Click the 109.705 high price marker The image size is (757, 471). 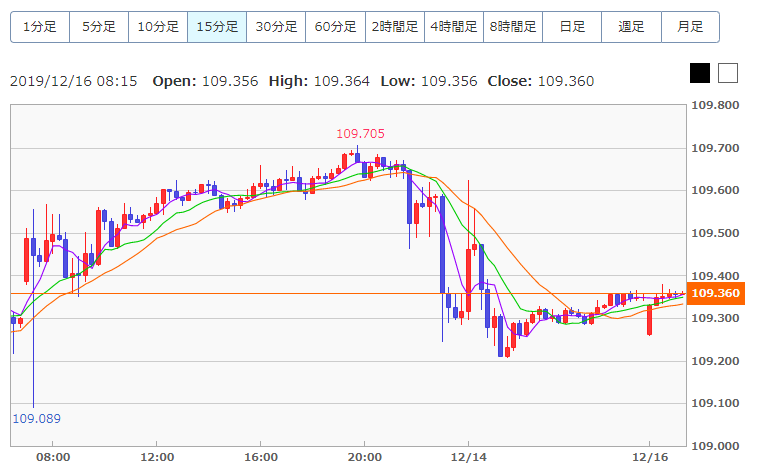[360, 134]
